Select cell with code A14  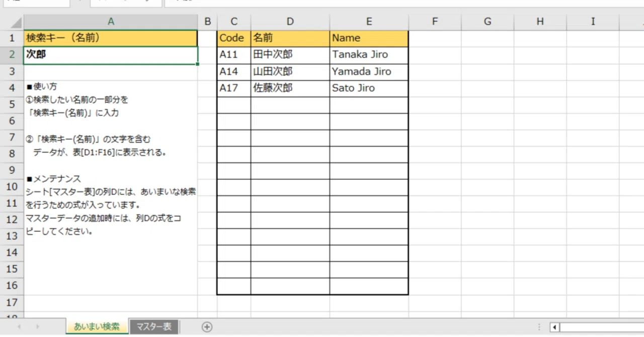(234, 72)
